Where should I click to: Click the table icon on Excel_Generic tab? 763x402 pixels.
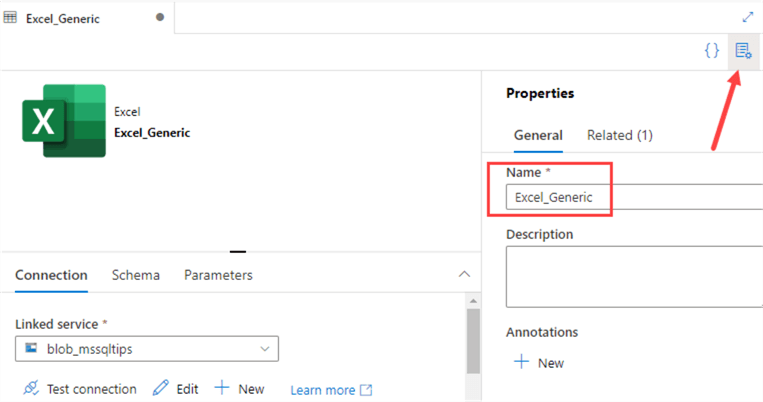tap(11, 18)
